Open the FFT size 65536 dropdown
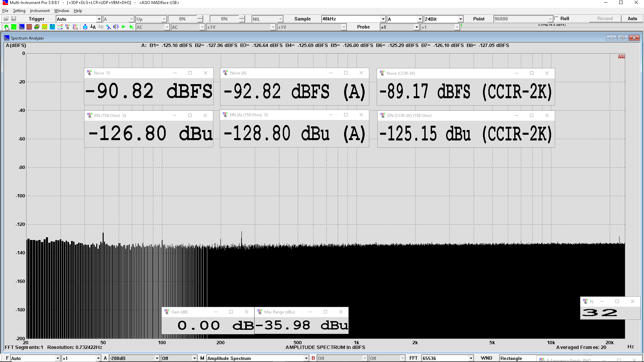This screenshot has height=362, width=644. [471, 358]
